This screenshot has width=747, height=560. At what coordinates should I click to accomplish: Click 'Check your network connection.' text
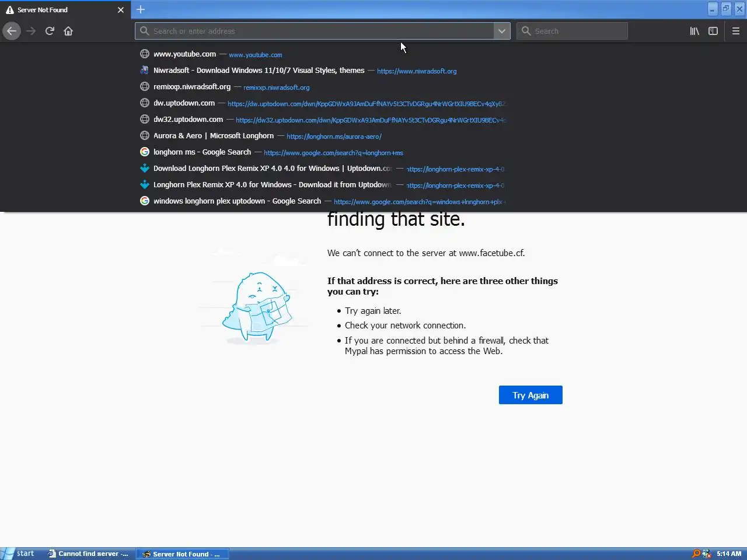point(405,325)
